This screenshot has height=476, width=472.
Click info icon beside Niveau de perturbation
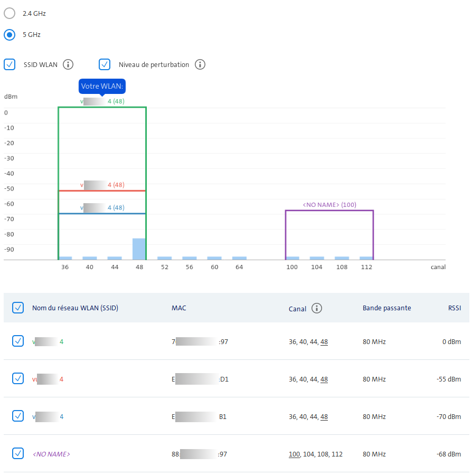pos(200,64)
